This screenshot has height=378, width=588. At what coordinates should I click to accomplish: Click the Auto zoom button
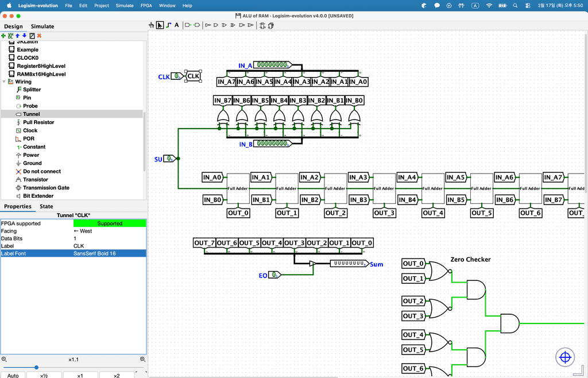(13, 375)
